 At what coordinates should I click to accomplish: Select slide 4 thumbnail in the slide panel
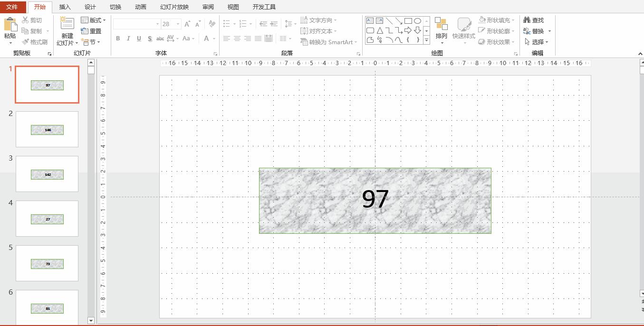(47, 219)
